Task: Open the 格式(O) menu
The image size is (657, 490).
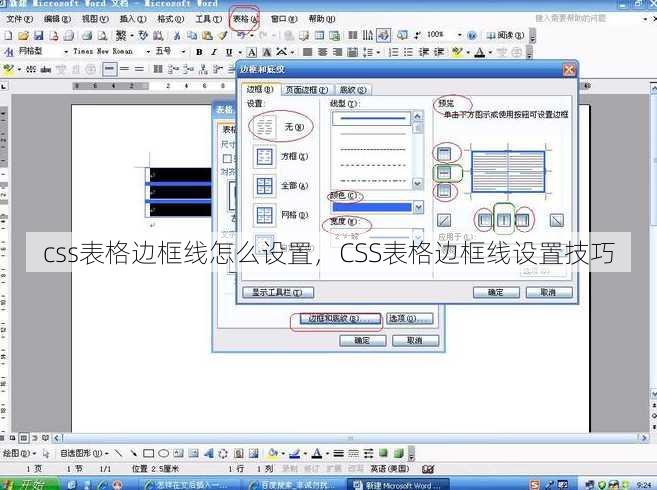Action: [171, 19]
